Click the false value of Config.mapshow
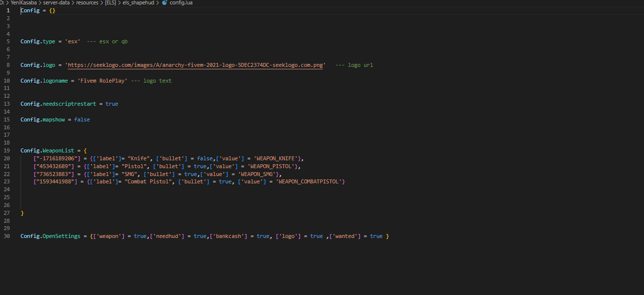This screenshot has height=295, width=644. (x=82, y=119)
